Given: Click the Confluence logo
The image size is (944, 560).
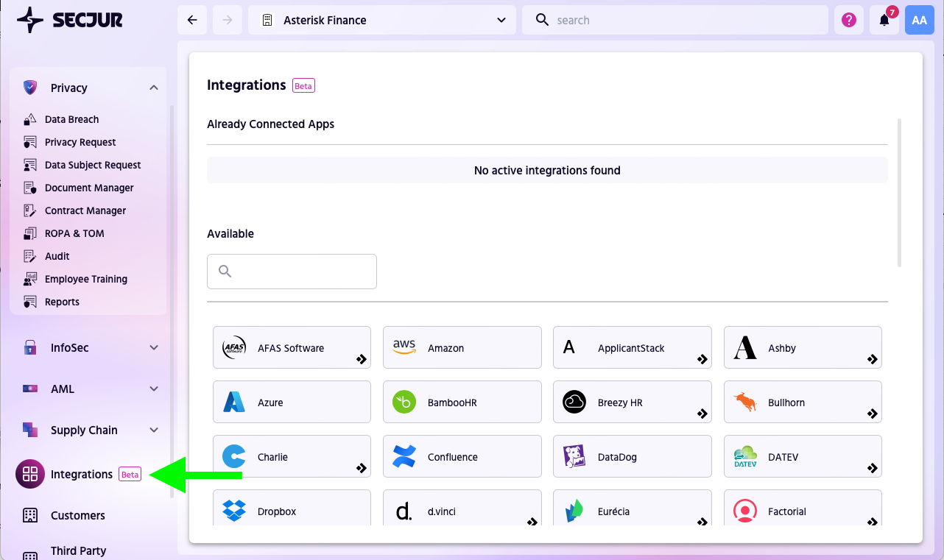Looking at the screenshot, I should pos(404,456).
